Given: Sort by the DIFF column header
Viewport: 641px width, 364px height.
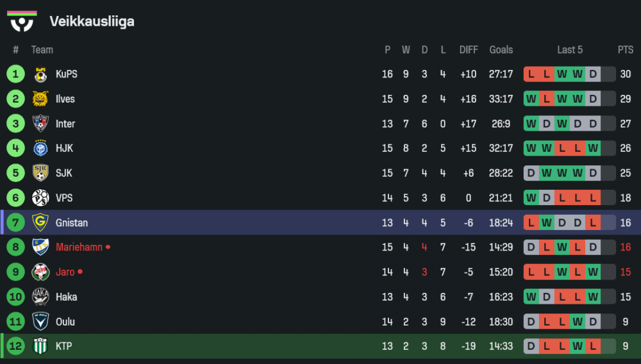Looking at the screenshot, I should pyautogui.click(x=469, y=50).
